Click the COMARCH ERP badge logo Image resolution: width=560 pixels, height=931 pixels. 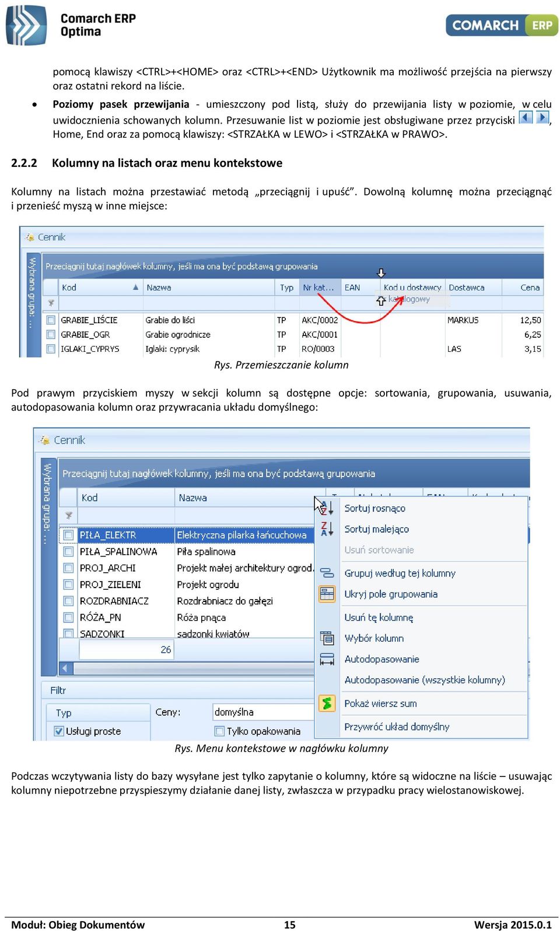[x=502, y=25]
